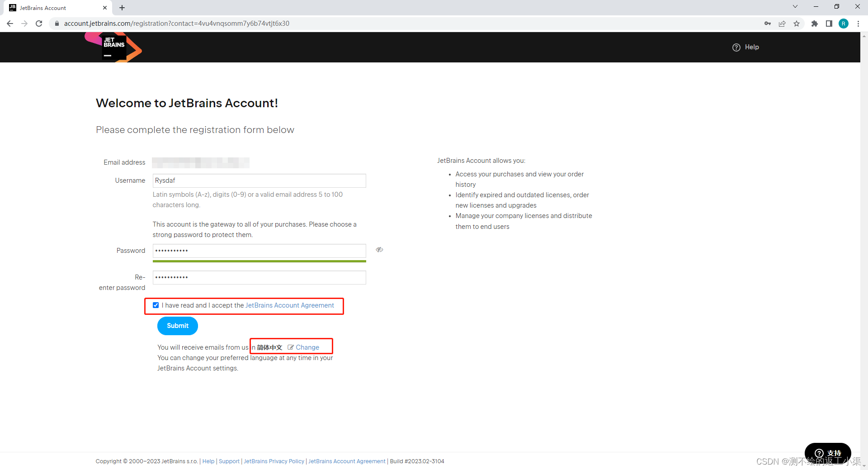Reload the registration page
This screenshot has height=470, width=868.
(x=39, y=24)
